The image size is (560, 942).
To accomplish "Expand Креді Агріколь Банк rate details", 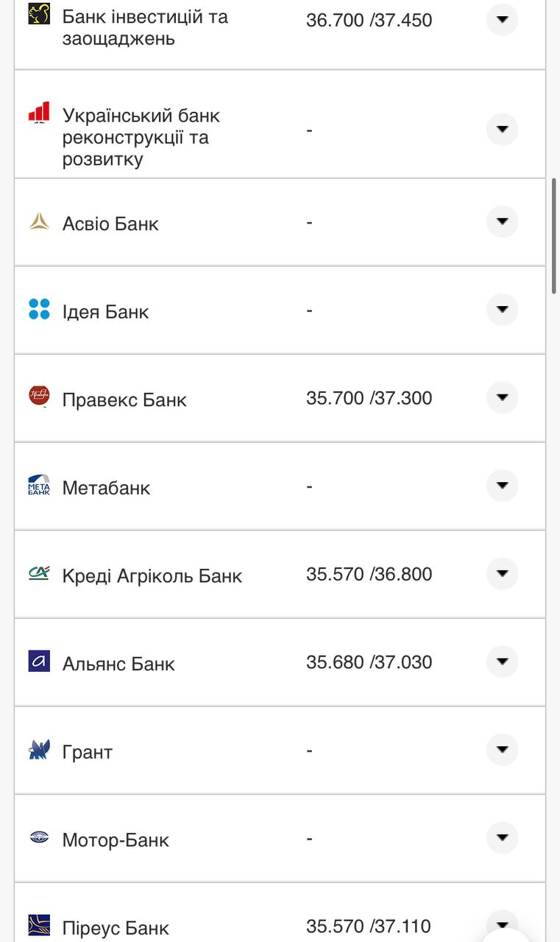I will click(x=502, y=573).
